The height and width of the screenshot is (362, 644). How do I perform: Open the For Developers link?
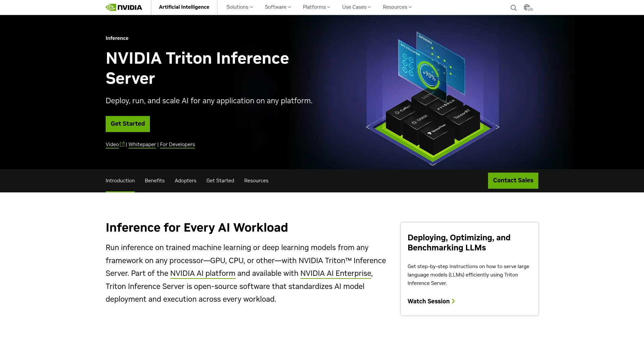[x=177, y=144]
